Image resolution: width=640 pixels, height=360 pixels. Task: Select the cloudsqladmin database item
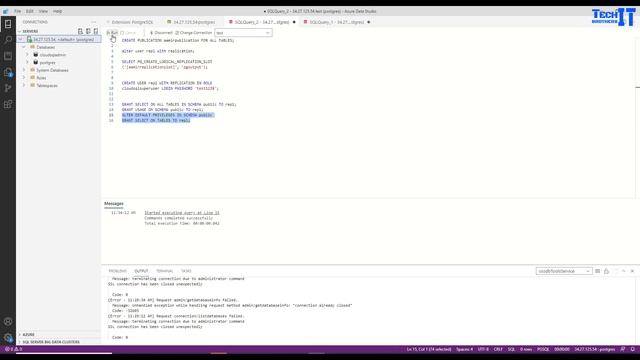(x=53, y=55)
